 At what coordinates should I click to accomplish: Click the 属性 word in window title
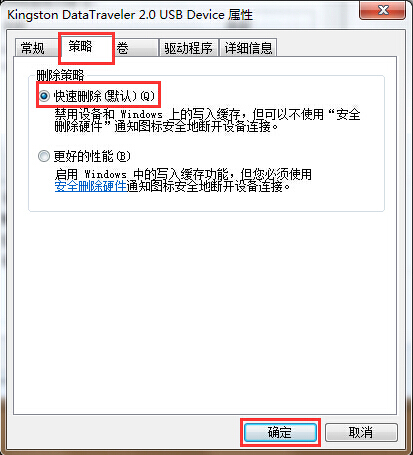tap(240, 15)
